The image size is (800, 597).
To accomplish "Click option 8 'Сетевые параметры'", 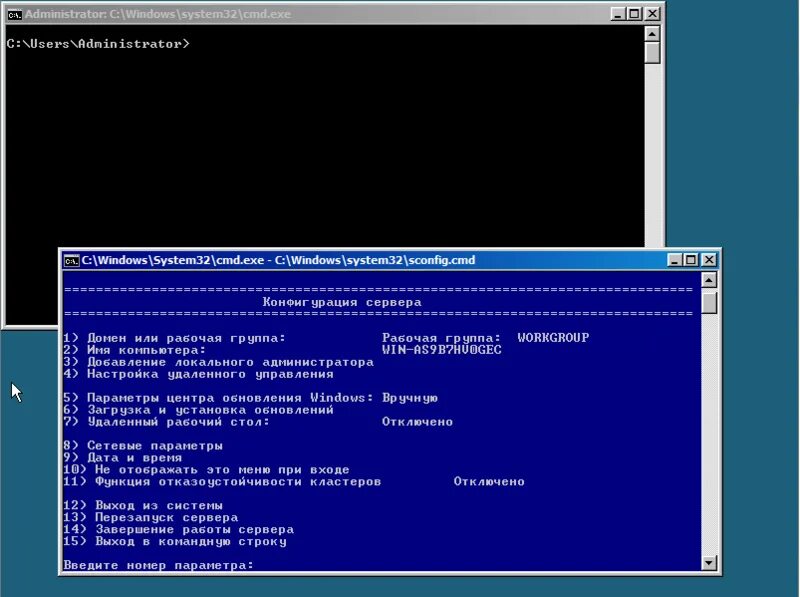I will pos(143,446).
